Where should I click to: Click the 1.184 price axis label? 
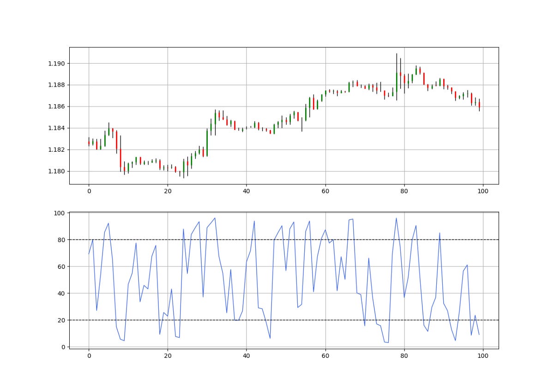[x=56, y=128]
